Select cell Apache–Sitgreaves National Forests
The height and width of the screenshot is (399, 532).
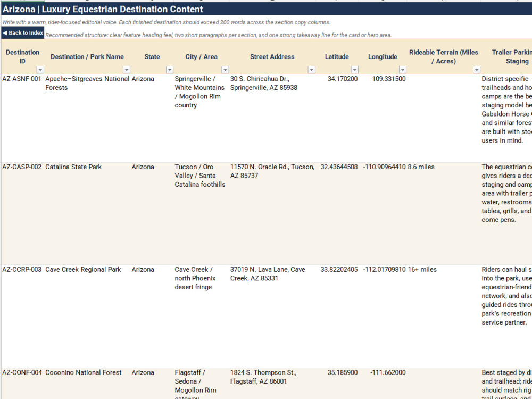click(88, 118)
